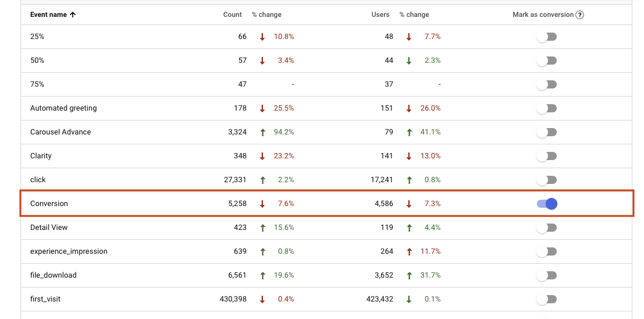Viewport: 644px width, 319px height.
Task: Select the 17,241 users value for click
Action: click(x=382, y=180)
